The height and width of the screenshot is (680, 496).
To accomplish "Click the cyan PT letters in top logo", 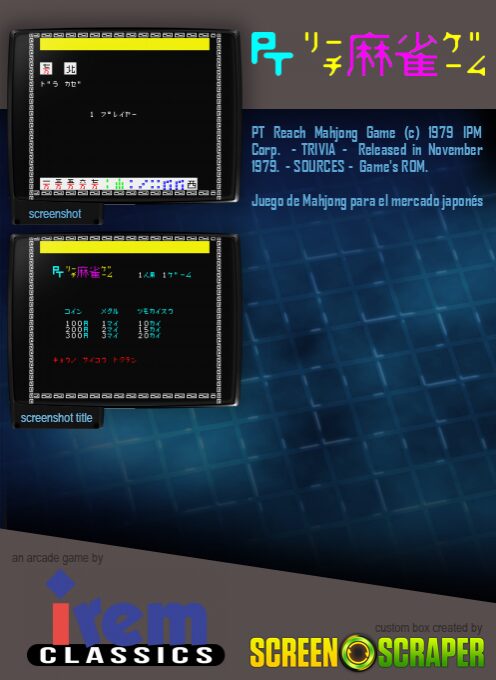I will [272, 56].
